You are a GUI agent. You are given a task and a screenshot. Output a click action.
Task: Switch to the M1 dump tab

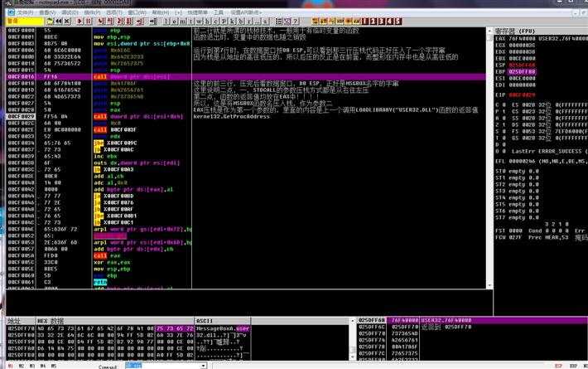[x=10, y=366]
